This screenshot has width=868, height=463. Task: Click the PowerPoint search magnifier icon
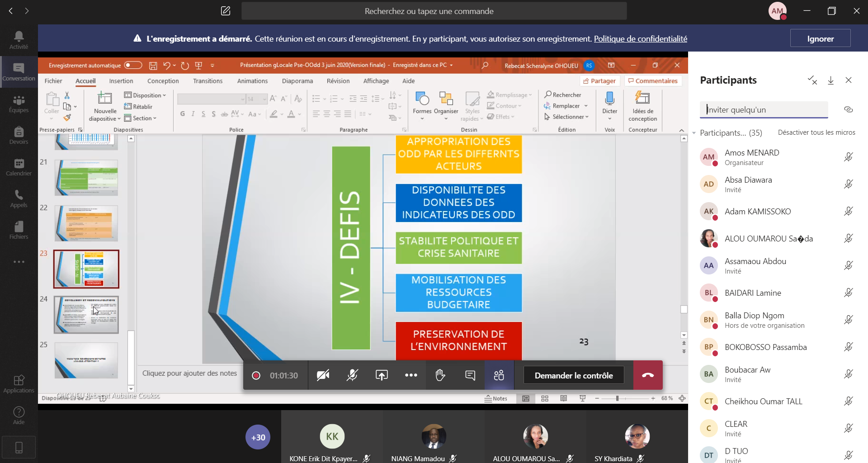tap(485, 66)
